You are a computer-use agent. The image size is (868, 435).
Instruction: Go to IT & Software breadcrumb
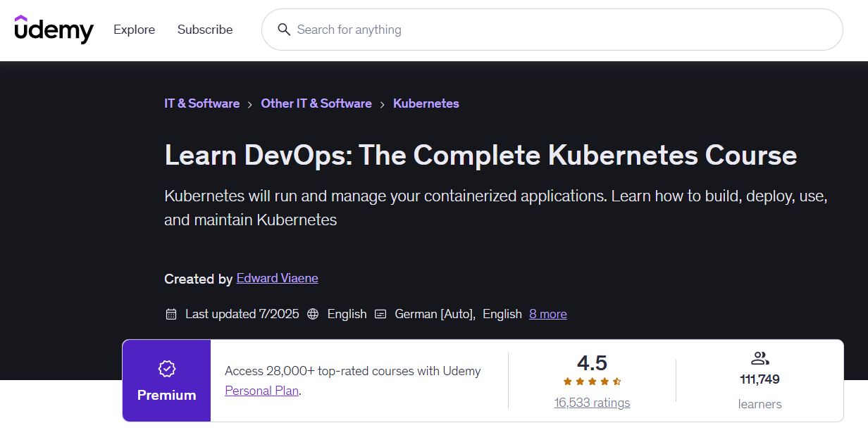pyautogui.click(x=202, y=103)
